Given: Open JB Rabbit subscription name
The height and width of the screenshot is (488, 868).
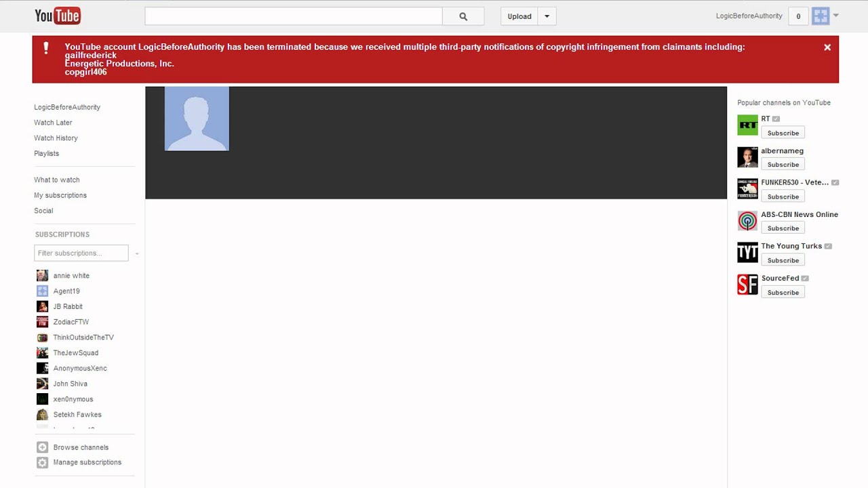Looking at the screenshot, I should [68, 307].
